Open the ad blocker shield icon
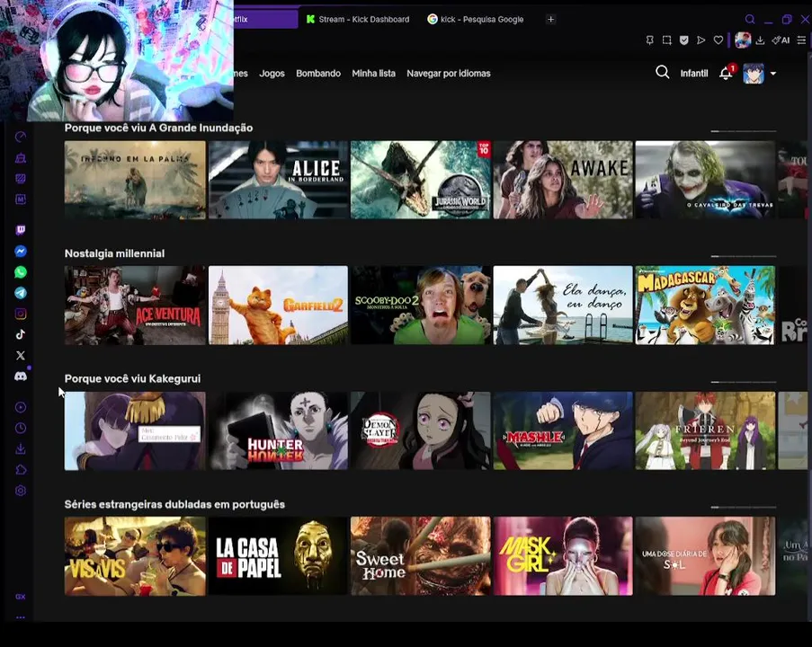Image resolution: width=812 pixels, height=647 pixels. pos(684,40)
